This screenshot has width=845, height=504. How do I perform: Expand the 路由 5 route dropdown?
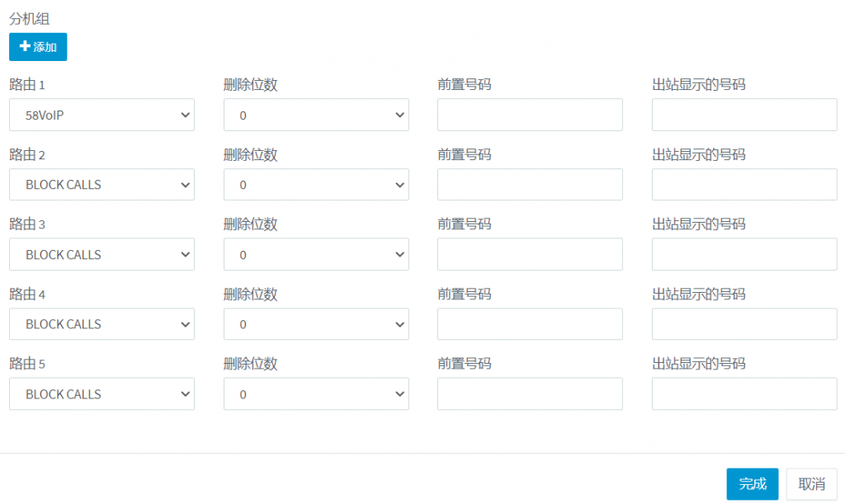(x=101, y=394)
